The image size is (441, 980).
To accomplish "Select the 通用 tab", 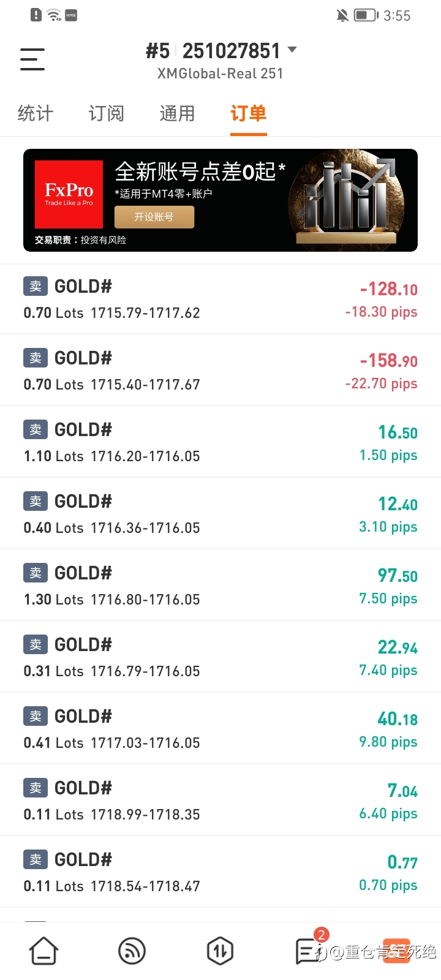I will click(x=178, y=113).
